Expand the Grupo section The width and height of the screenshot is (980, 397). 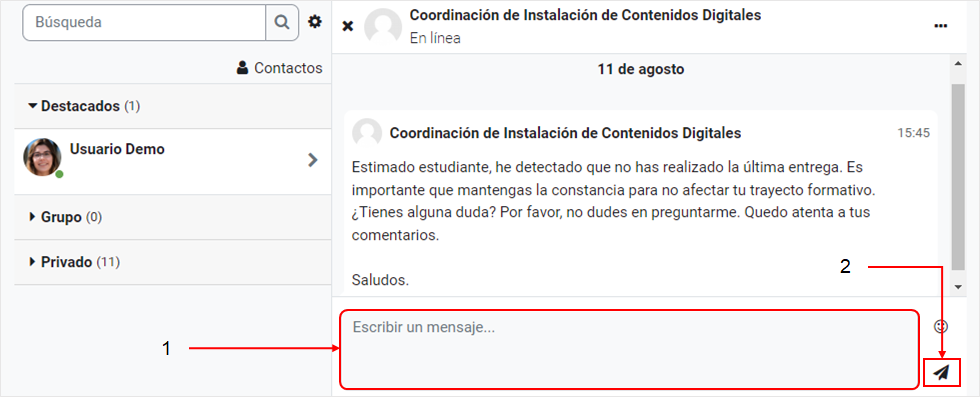66,218
